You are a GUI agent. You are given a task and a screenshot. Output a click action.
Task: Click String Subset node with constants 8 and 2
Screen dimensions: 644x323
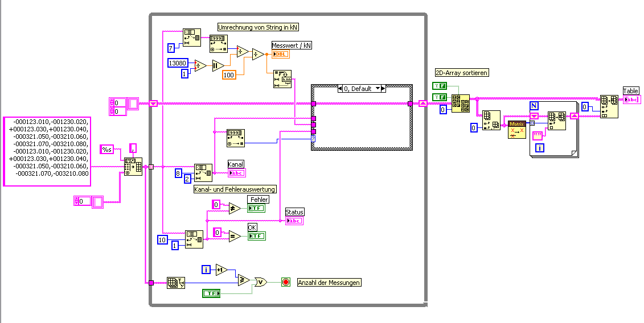203,173
